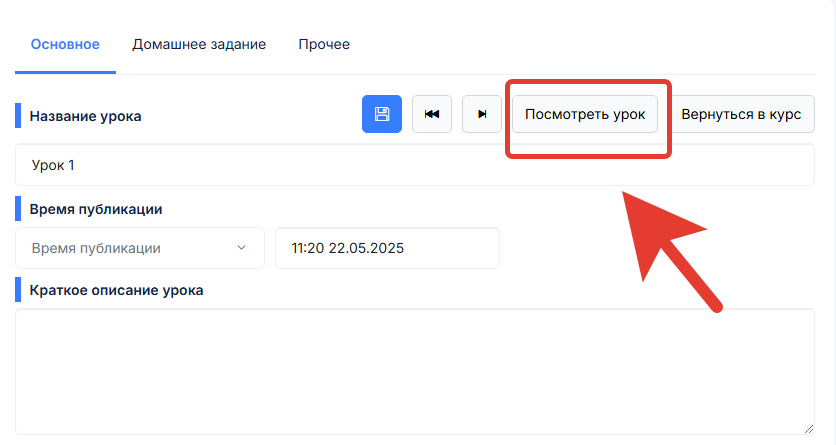
Task: Click the blue save floppy-disk icon
Action: (382, 114)
